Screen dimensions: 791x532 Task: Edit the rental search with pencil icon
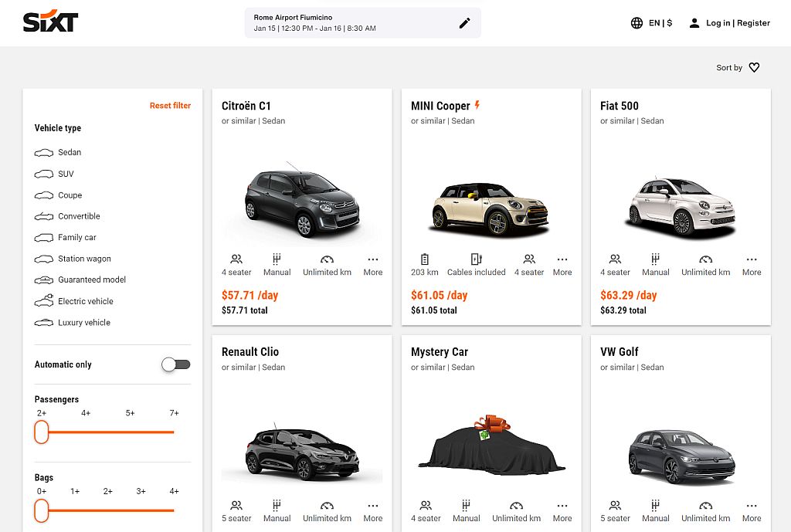click(x=464, y=22)
